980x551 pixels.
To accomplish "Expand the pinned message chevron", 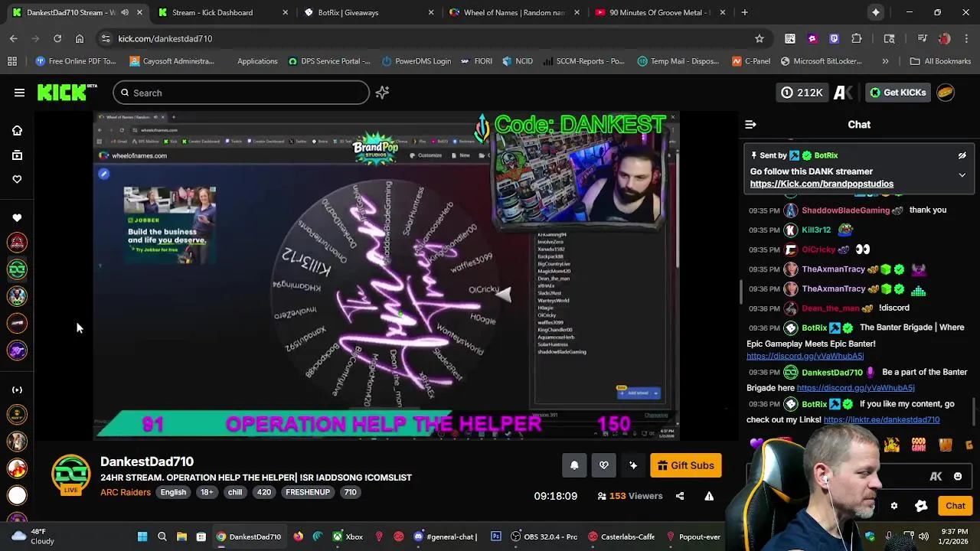I will click(962, 175).
